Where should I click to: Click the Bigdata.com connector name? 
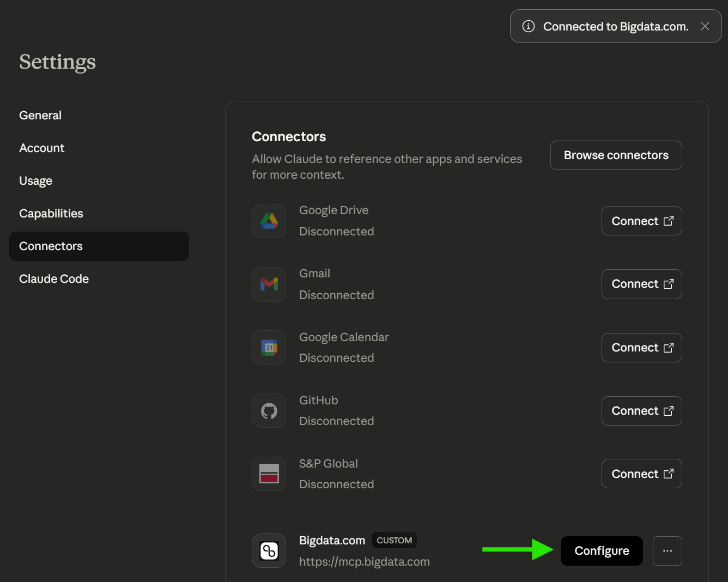pos(332,540)
